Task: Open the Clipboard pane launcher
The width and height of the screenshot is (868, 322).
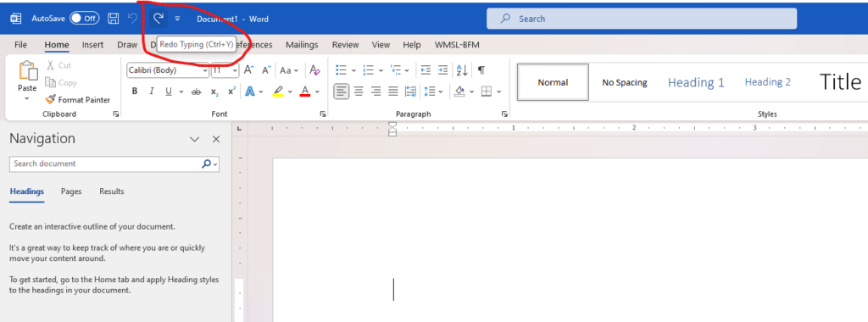Action: coord(115,114)
